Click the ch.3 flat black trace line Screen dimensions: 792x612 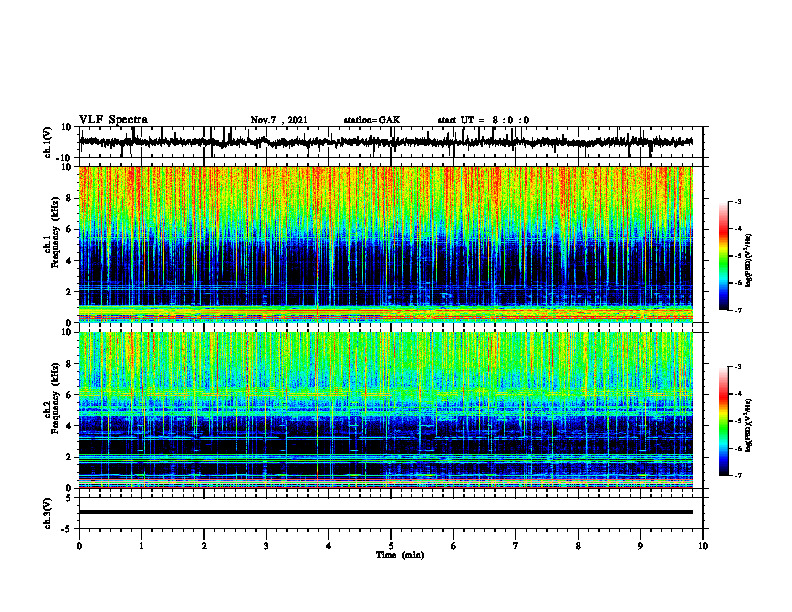(385, 512)
